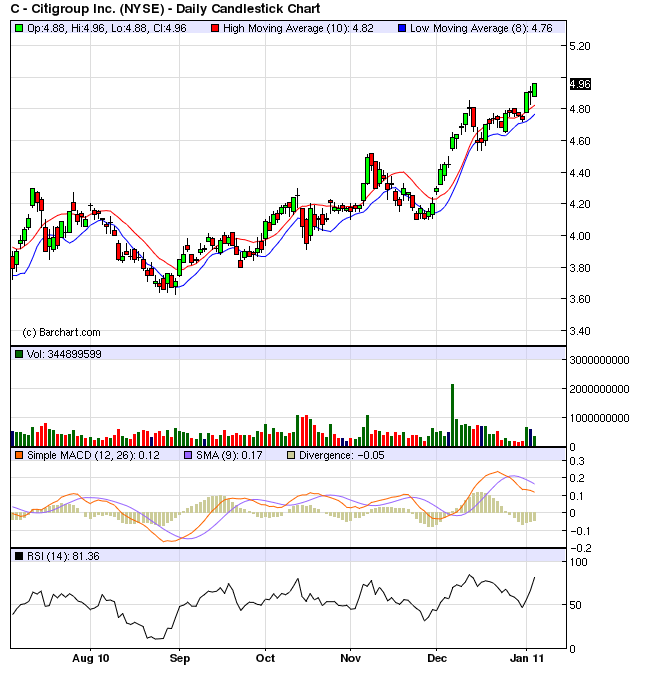Screen dimensions: 650x689
Task: Click the 'Dec' date axis label
Action: (437, 659)
